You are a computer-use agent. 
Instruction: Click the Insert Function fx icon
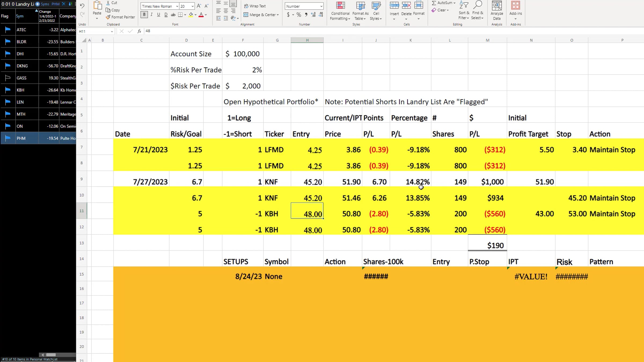coord(139,31)
